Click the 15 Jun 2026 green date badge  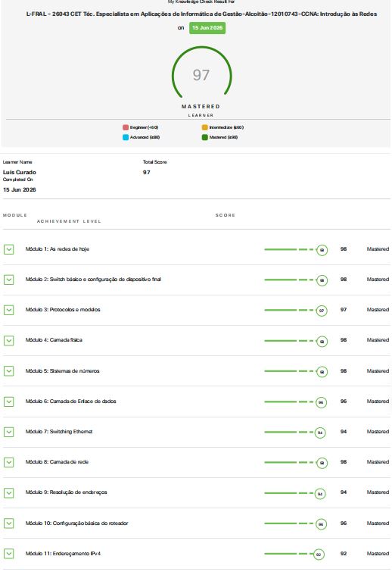pos(207,28)
